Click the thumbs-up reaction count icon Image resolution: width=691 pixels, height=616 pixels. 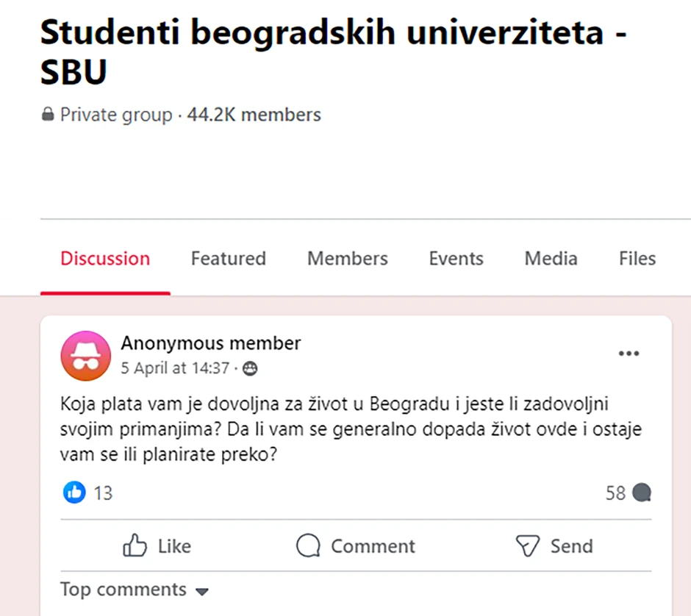point(74,493)
